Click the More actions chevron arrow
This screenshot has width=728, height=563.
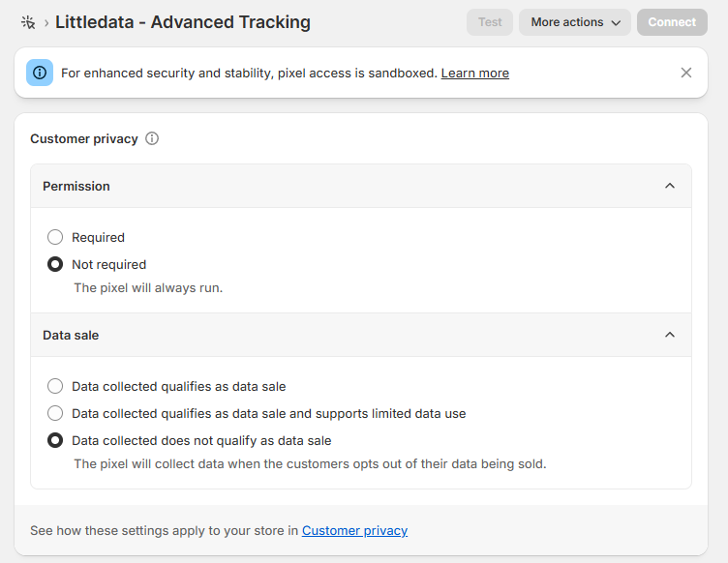616,22
